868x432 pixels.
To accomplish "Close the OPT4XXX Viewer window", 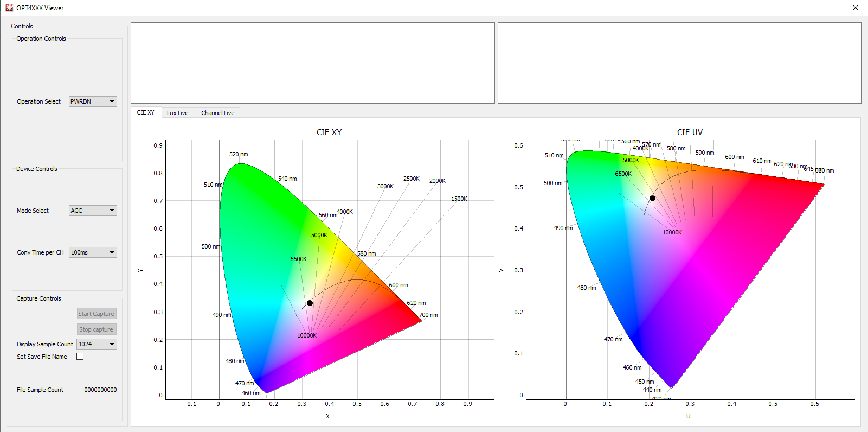I will (855, 8).
